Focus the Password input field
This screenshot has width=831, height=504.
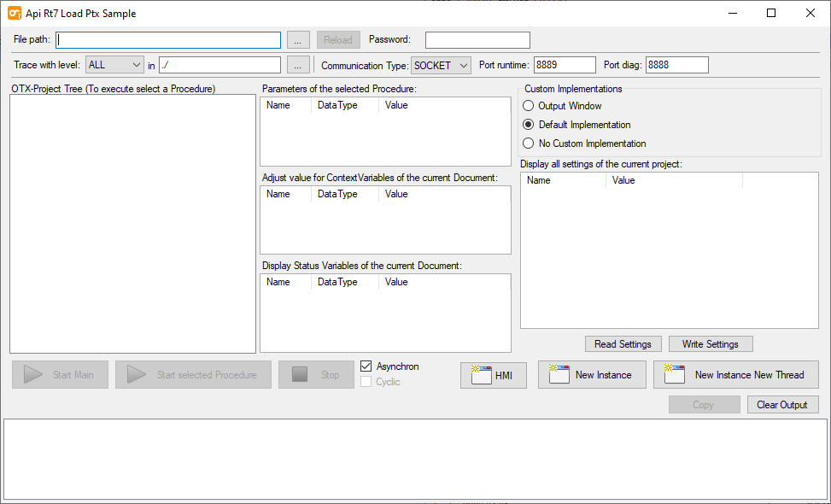point(477,40)
